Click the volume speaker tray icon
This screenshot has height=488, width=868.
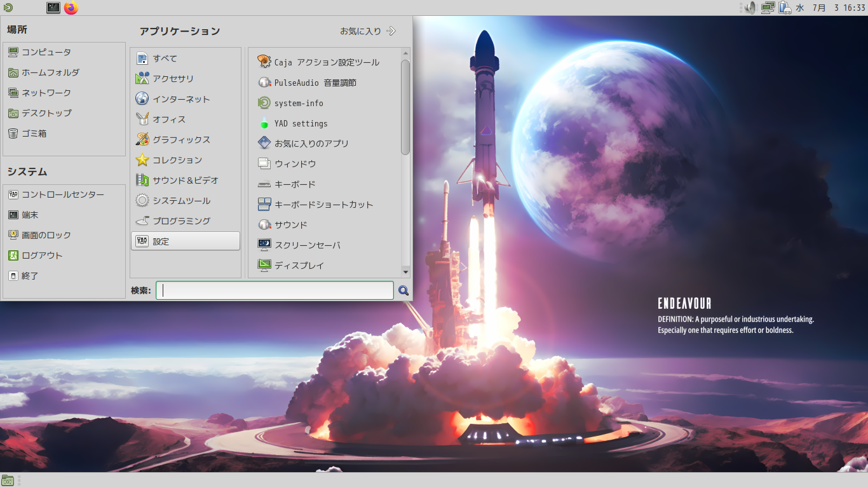click(750, 8)
